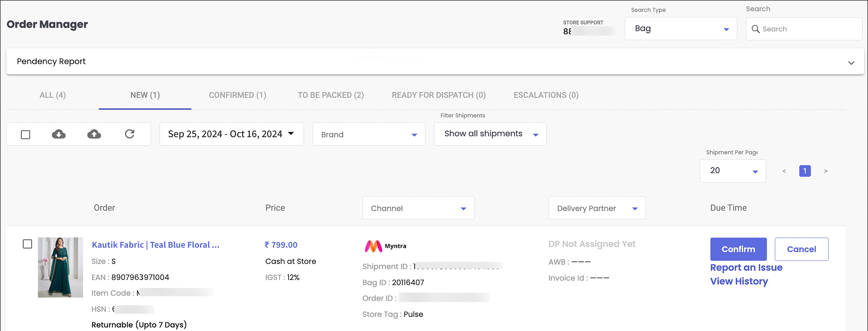Open the Brand filter dropdown
Image resolution: width=868 pixels, height=331 pixels.
369,134
